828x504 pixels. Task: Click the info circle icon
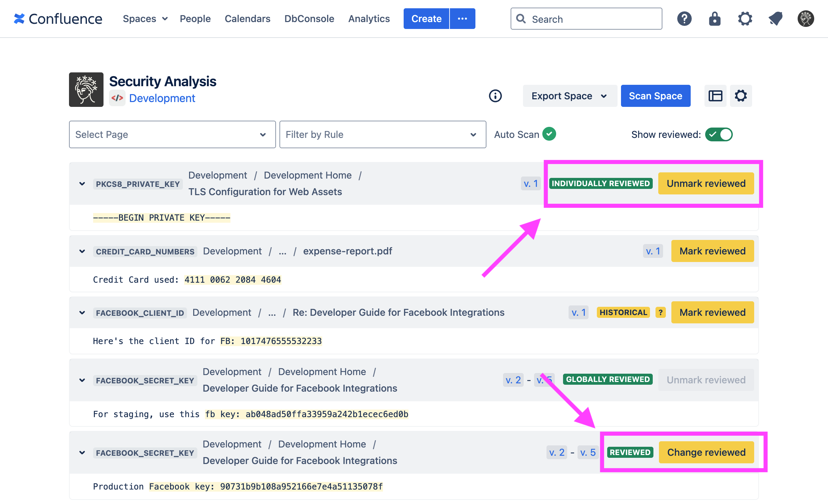(x=495, y=96)
